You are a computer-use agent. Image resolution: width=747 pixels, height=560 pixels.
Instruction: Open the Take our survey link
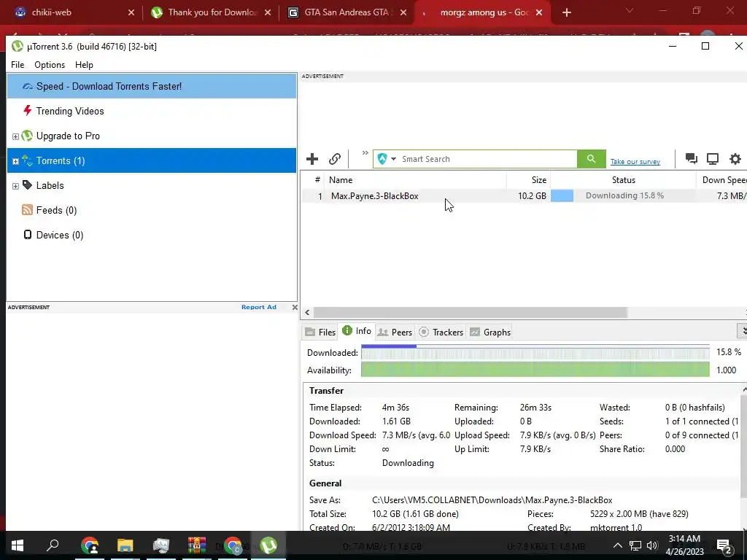[635, 162]
